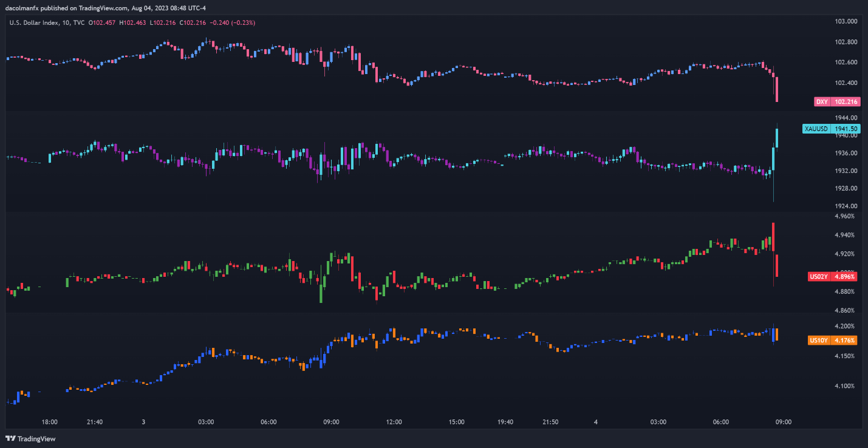The width and height of the screenshot is (868, 448).
Task: Click the close value C102.216
Action: coord(193,22)
